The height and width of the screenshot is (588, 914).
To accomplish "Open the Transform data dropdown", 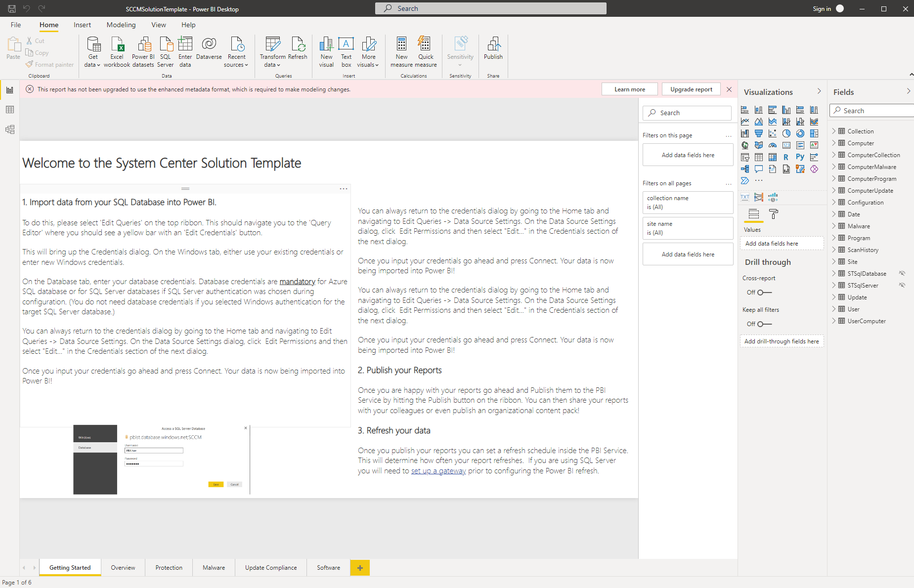I will click(272, 52).
